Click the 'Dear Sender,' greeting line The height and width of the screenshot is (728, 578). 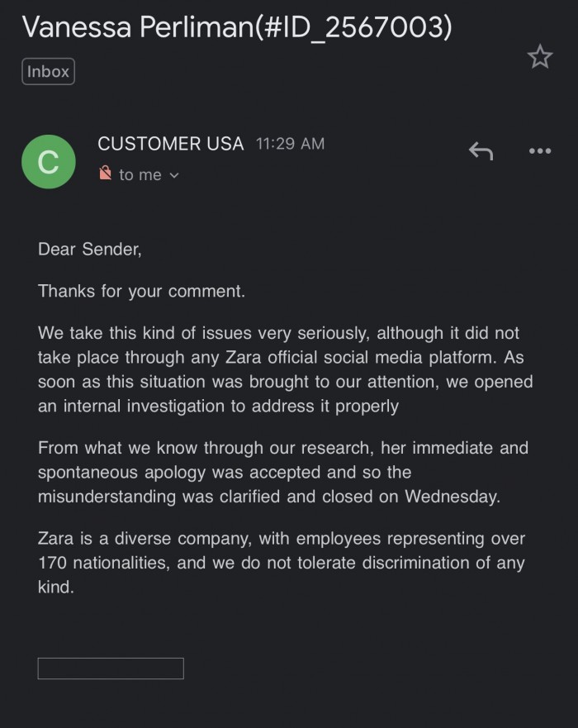tap(89, 249)
